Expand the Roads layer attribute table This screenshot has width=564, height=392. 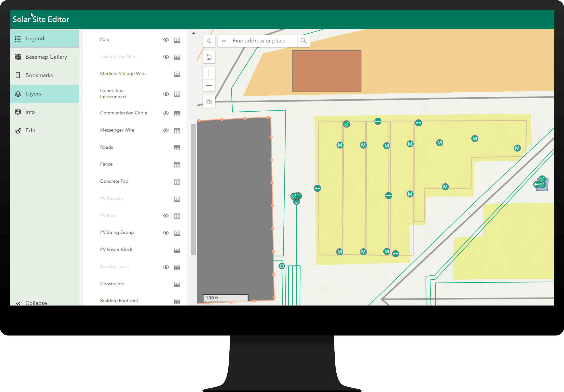tap(177, 147)
